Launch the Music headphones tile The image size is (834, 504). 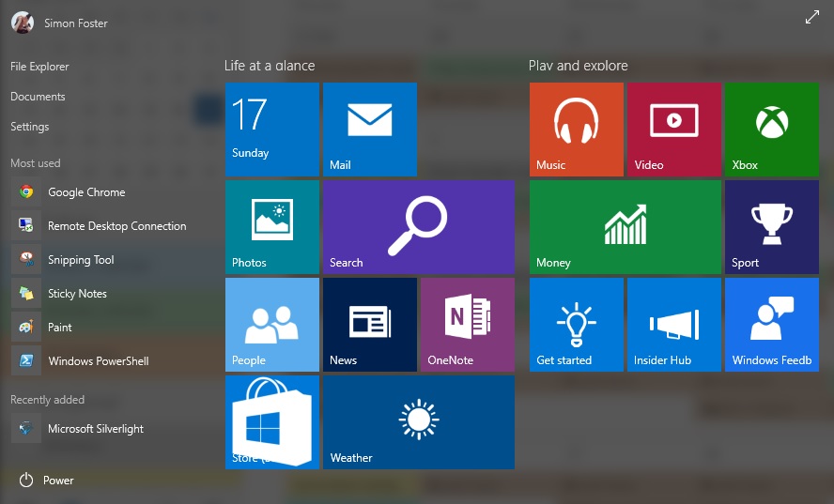click(x=576, y=130)
